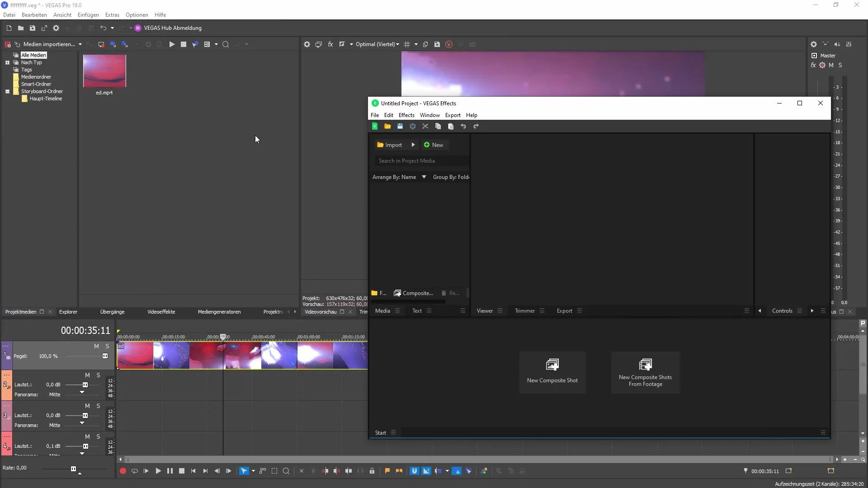Mute video track 1 with M button
This screenshot has width=868, height=488.
(x=96, y=346)
